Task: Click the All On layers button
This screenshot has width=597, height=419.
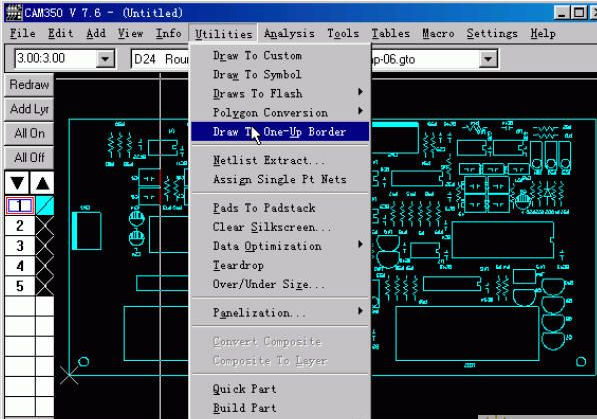Action: tap(29, 134)
